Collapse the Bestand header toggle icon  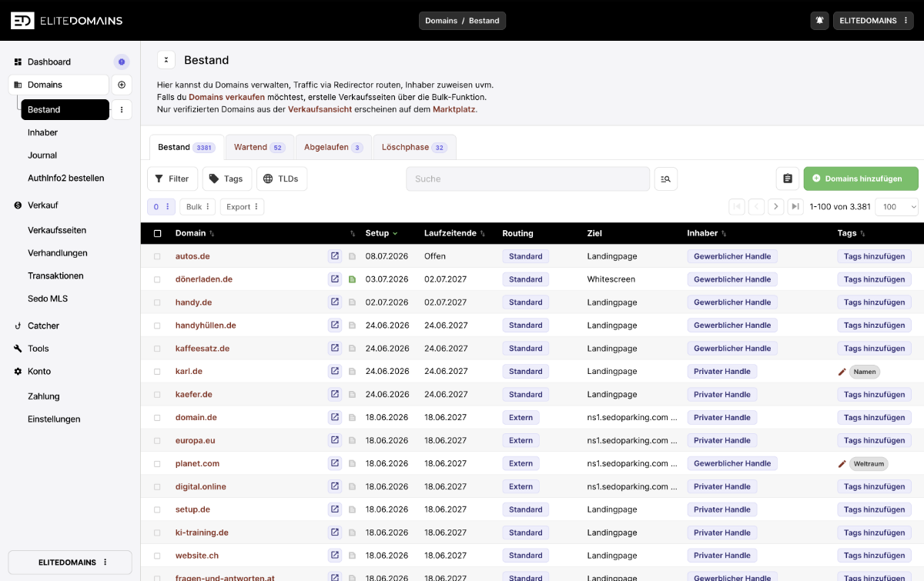coord(166,60)
